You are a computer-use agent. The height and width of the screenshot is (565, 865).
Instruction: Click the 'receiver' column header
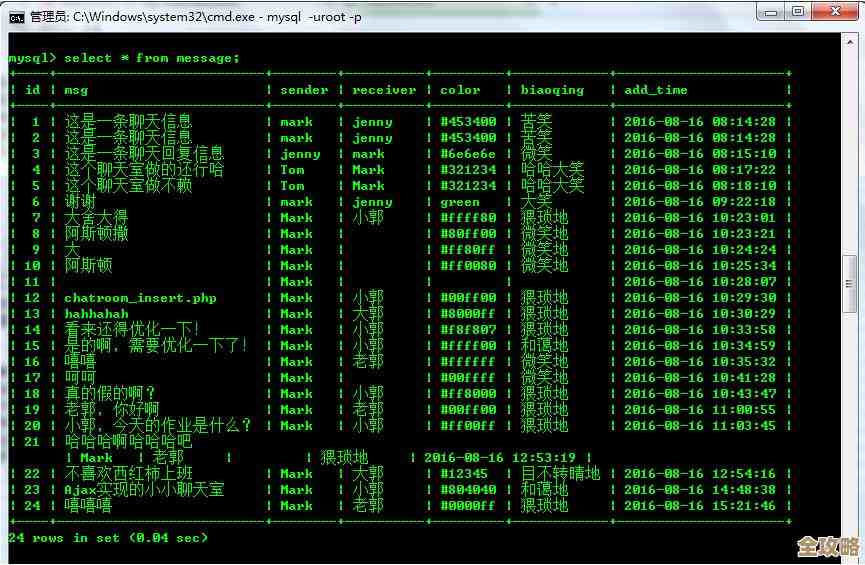click(x=384, y=90)
